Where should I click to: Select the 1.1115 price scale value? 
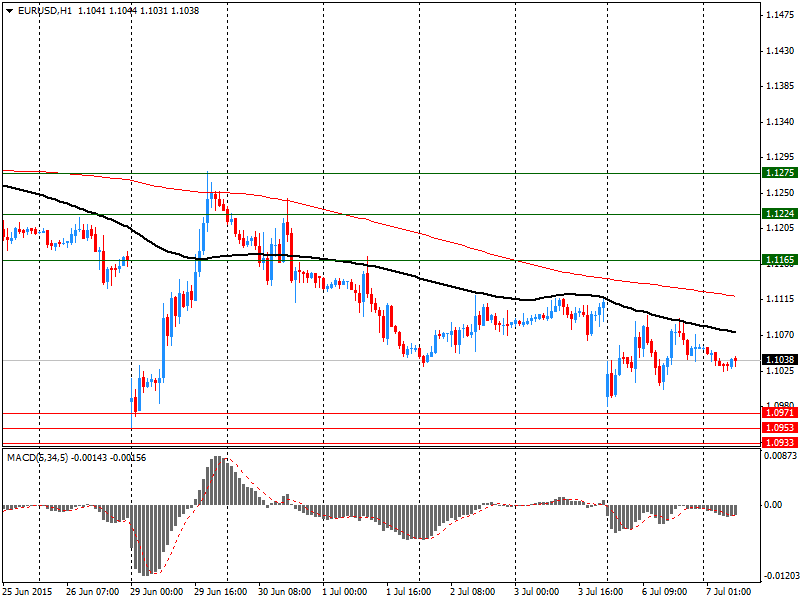point(780,299)
